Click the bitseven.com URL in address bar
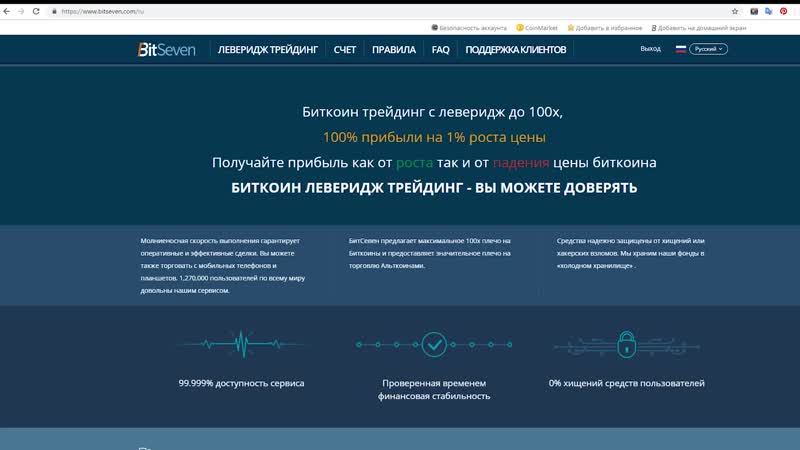The width and height of the screenshot is (800, 450). tap(103, 11)
